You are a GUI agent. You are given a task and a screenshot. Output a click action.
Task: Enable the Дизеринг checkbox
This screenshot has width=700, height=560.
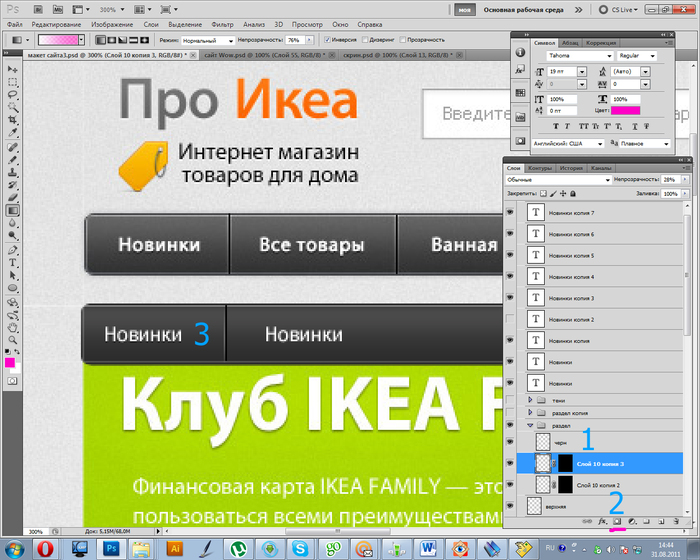click(x=365, y=40)
